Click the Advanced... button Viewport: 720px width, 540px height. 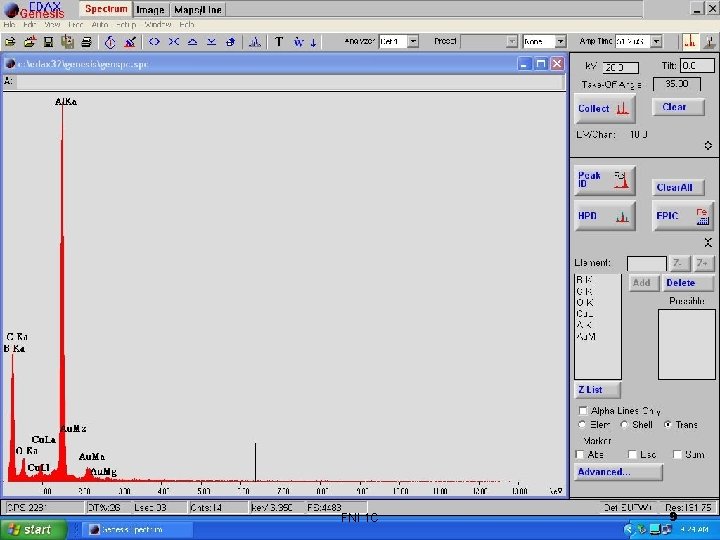pyautogui.click(x=618, y=472)
